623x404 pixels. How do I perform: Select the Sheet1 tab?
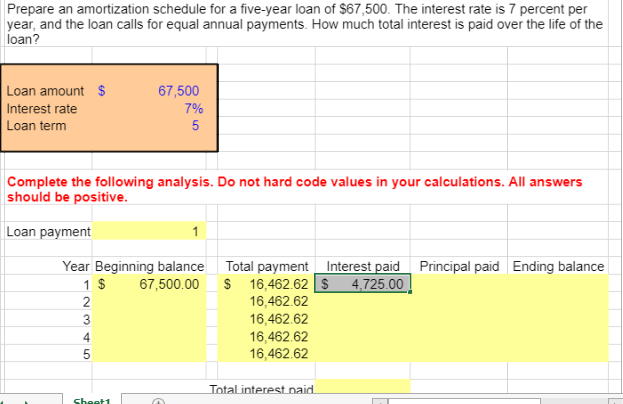click(92, 400)
